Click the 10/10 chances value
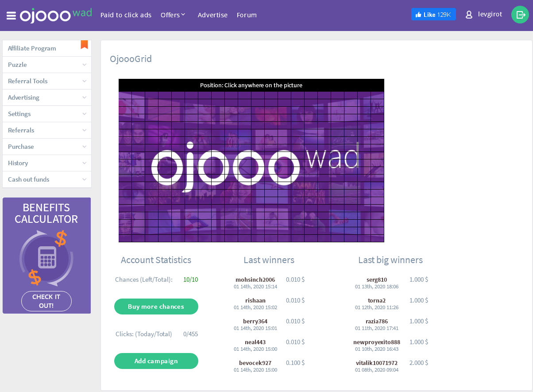Image resolution: width=533 pixels, height=392 pixels. coord(191,279)
